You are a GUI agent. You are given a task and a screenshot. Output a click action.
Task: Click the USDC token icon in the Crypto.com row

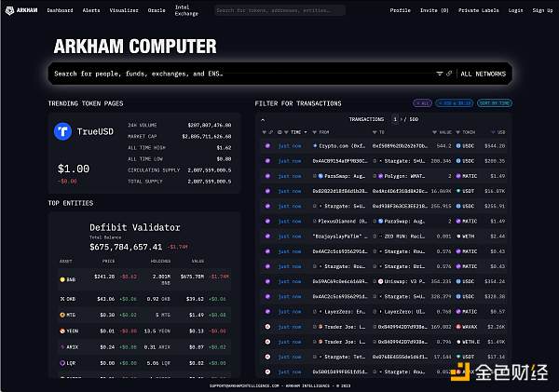coord(458,146)
